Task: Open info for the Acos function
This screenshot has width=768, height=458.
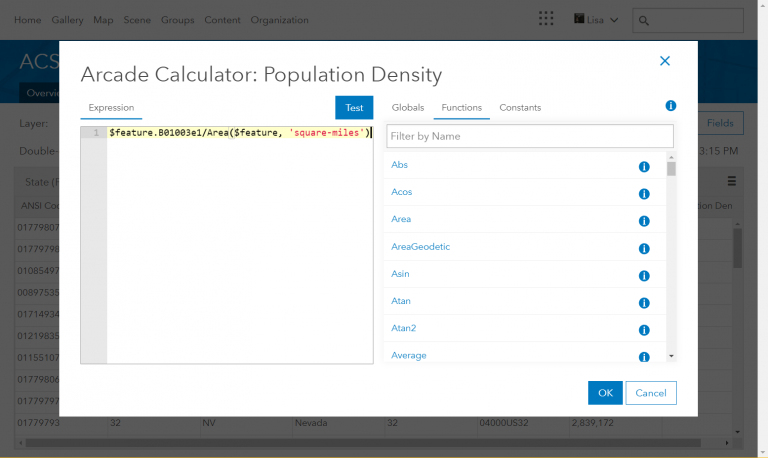Action: [x=644, y=194]
